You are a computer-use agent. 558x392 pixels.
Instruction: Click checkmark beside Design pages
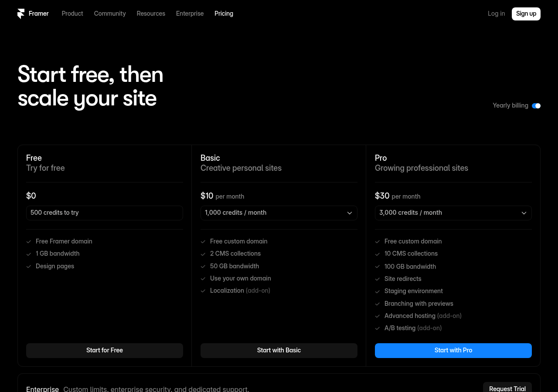29,267
